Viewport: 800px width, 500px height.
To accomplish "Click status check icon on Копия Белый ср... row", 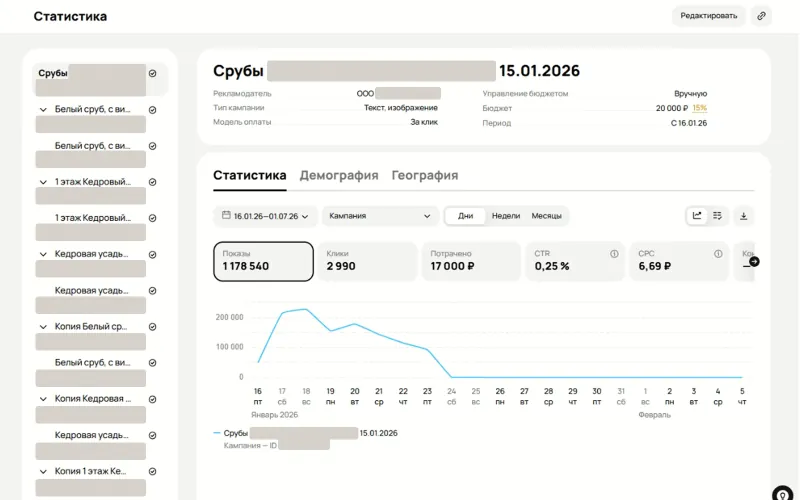I will tap(152, 327).
